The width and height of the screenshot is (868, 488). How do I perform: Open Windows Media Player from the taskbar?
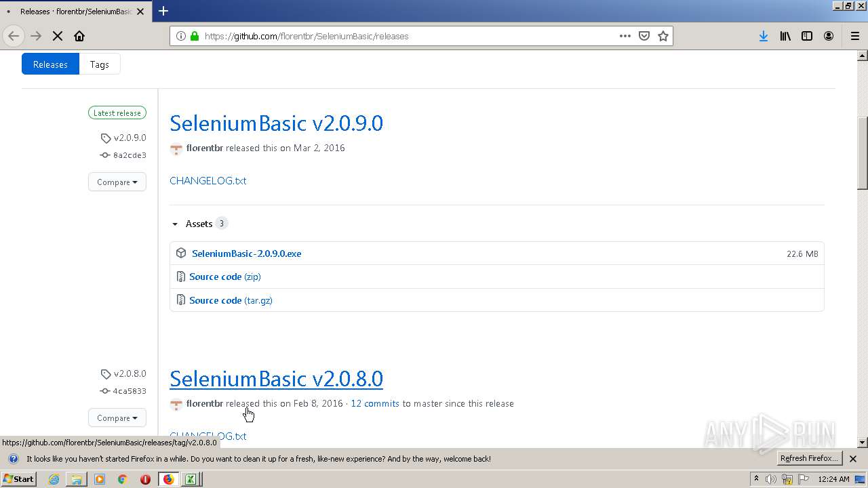[x=100, y=479]
